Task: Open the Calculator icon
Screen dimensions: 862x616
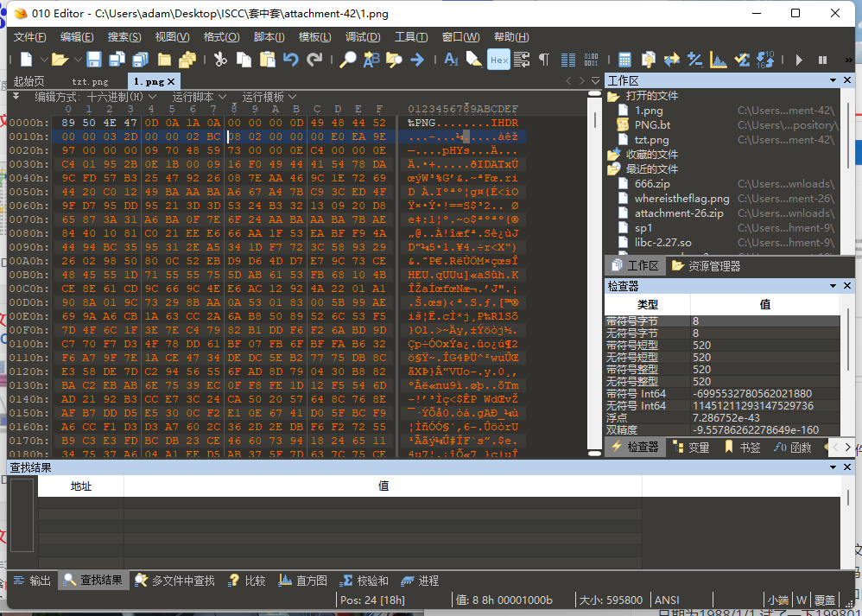Action: pos(624,60)
